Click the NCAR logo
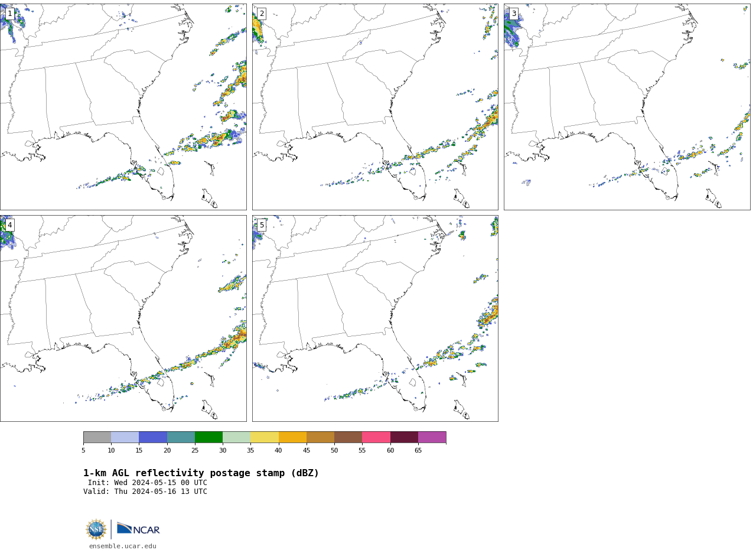Image resolution: width=756 pixels, height=553 pixels. click(x=138, y=529)
